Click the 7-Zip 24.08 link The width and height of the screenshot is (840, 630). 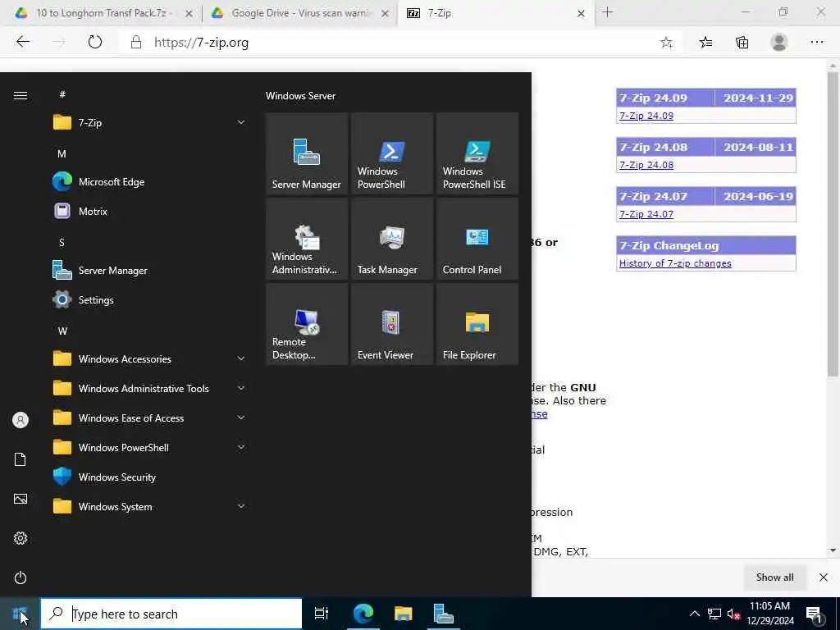646,165
